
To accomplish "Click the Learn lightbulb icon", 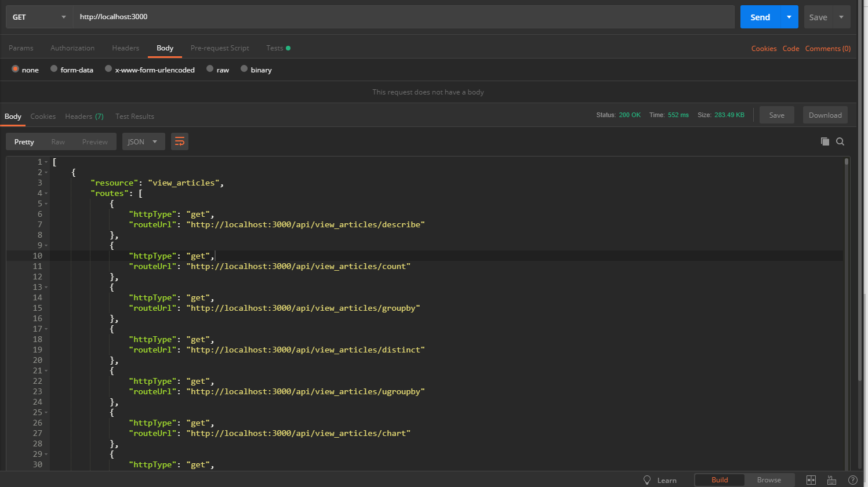I will (647, 480).
